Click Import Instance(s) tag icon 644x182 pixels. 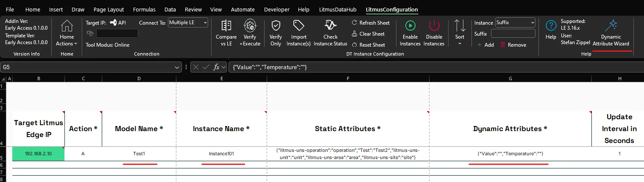click(298, 33)
